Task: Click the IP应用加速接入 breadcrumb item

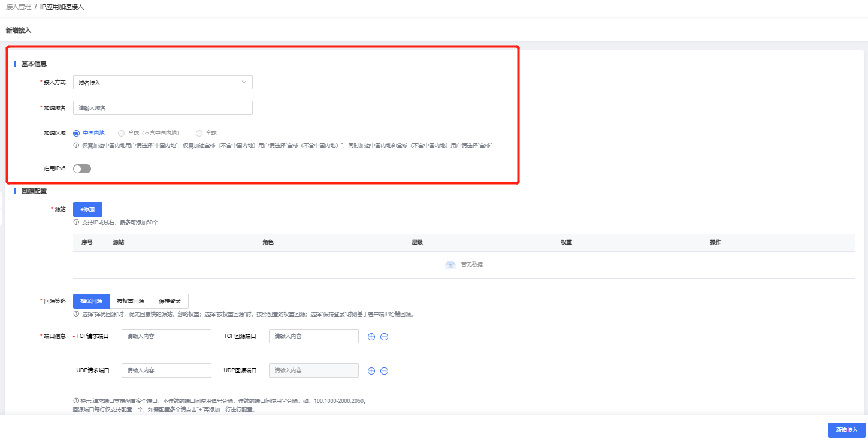Action: 62,7
